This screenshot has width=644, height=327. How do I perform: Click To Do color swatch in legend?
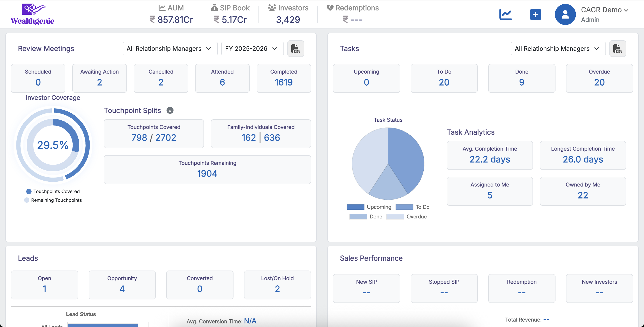(x=404, y=207)
